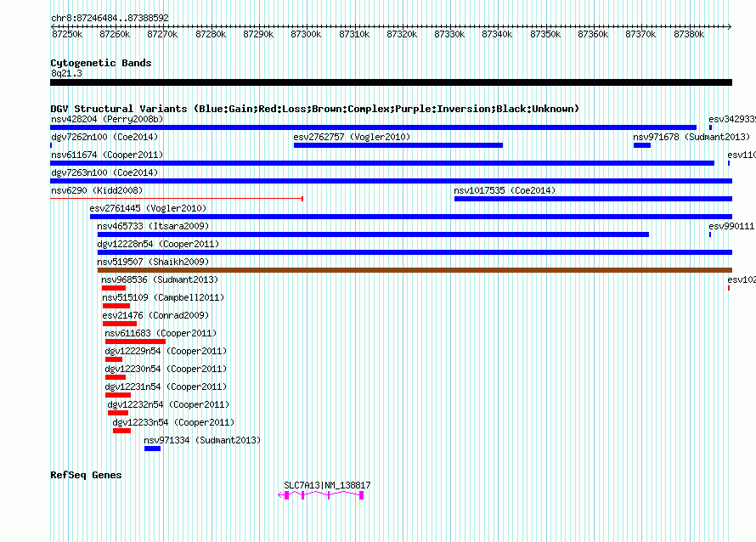Click the nsv6290 (Kidd2008) label
The image size is (756, 542).
click(x=97, y=190)
